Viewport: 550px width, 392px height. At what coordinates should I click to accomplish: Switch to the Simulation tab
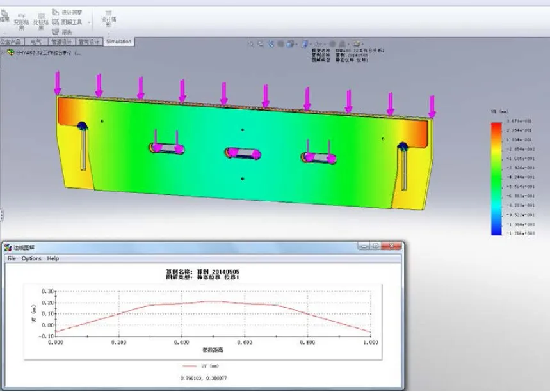point(118,42)
